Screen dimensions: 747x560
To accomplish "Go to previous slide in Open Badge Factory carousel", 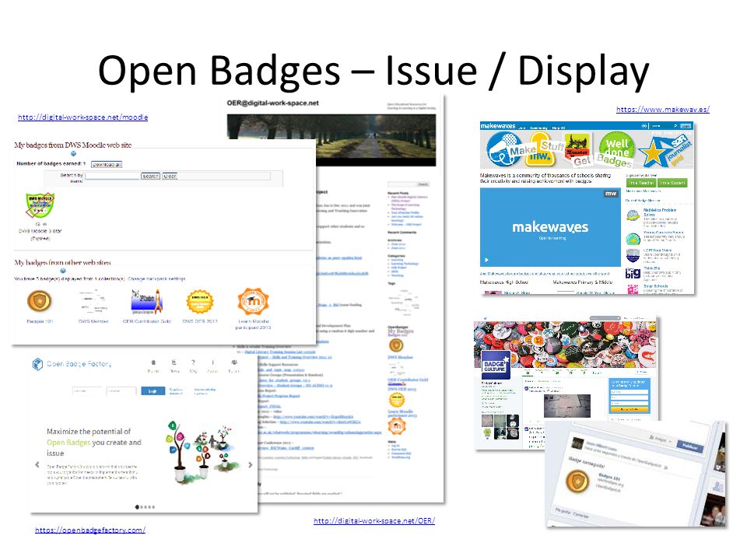I will point(37,465).
